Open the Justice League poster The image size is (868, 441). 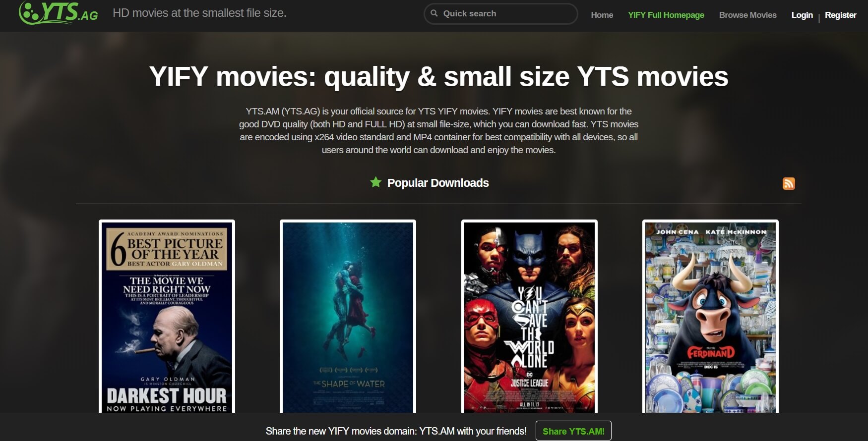[529, 317]
